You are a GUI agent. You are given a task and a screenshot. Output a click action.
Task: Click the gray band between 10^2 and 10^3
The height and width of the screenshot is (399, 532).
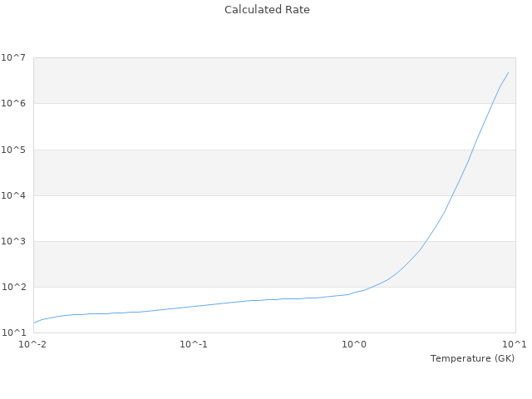pos(249,264)
